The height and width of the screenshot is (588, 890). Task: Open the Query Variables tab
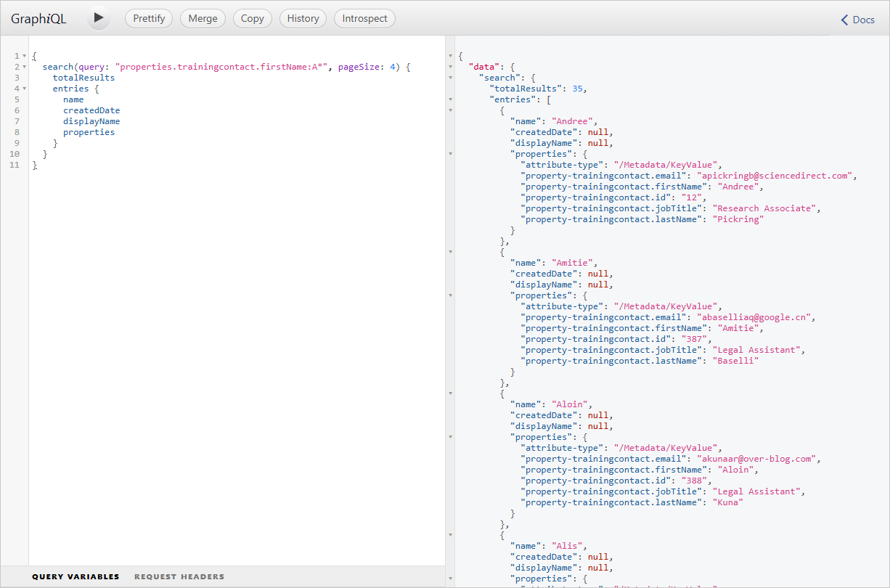click(x=75, y=576)
